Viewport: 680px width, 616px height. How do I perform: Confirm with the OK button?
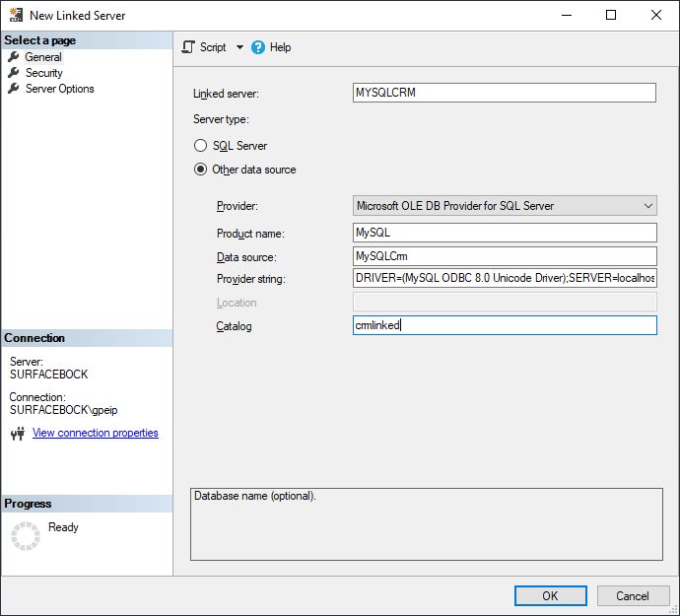(x=550, y=595)
